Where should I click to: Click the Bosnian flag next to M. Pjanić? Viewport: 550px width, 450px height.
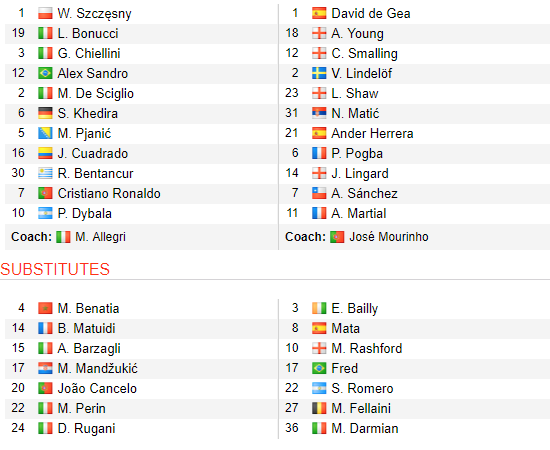(x=45, y=133)
